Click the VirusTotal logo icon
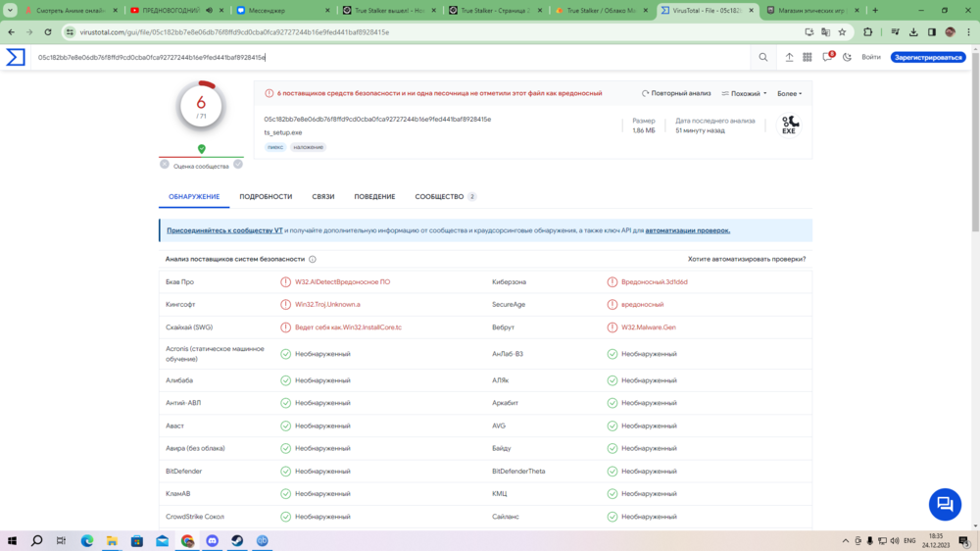This screenshot has height=551, width=980. click(x=16, y=57)
